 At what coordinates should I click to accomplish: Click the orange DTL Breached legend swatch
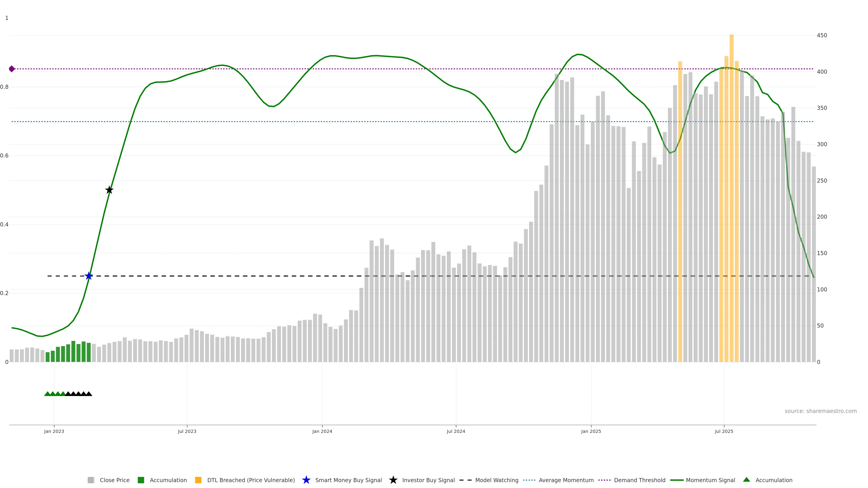click(198, 480)
